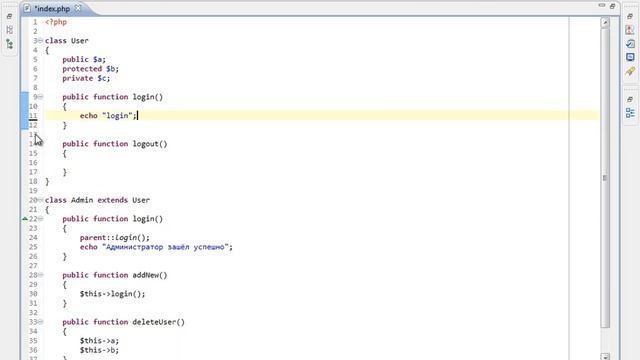Click the '$this->login();' call
The height and width of the screenshot is (360, 640).
(113, 294)
